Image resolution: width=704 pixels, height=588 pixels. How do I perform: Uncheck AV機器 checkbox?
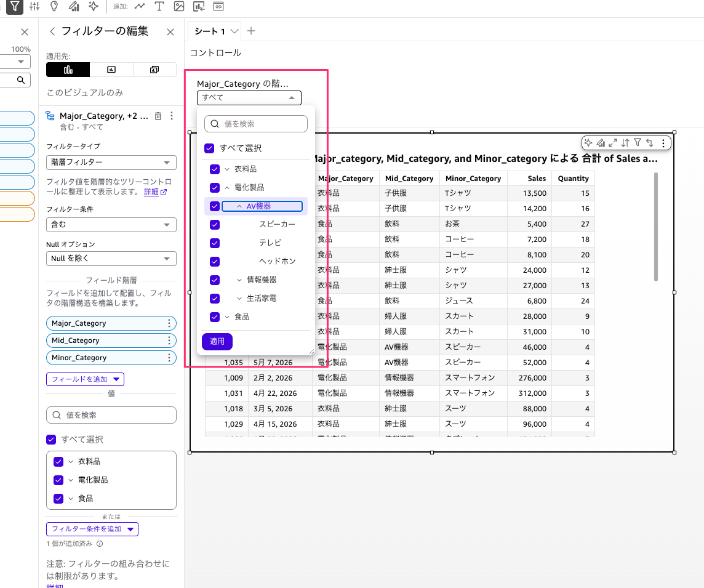point(215,206)
